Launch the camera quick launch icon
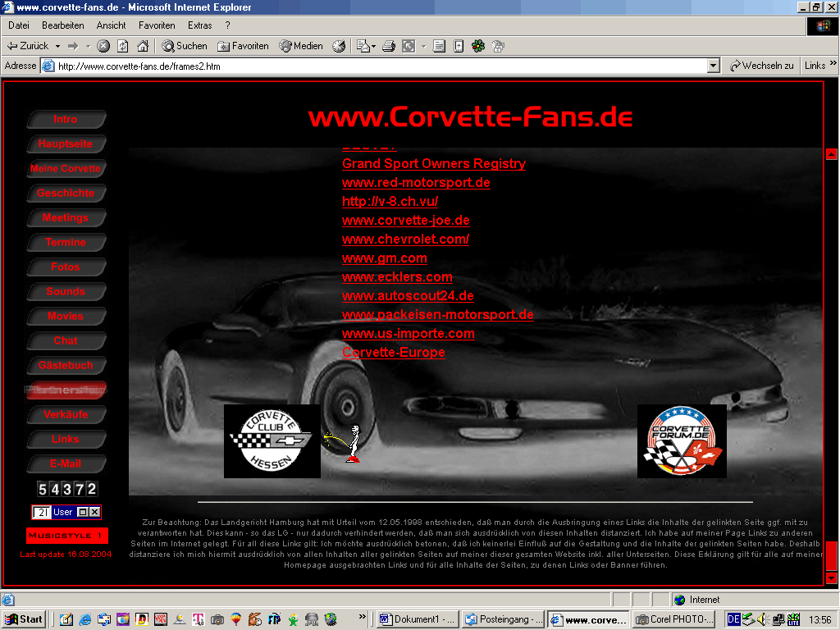840x630 pixels. tap(217, 619)
